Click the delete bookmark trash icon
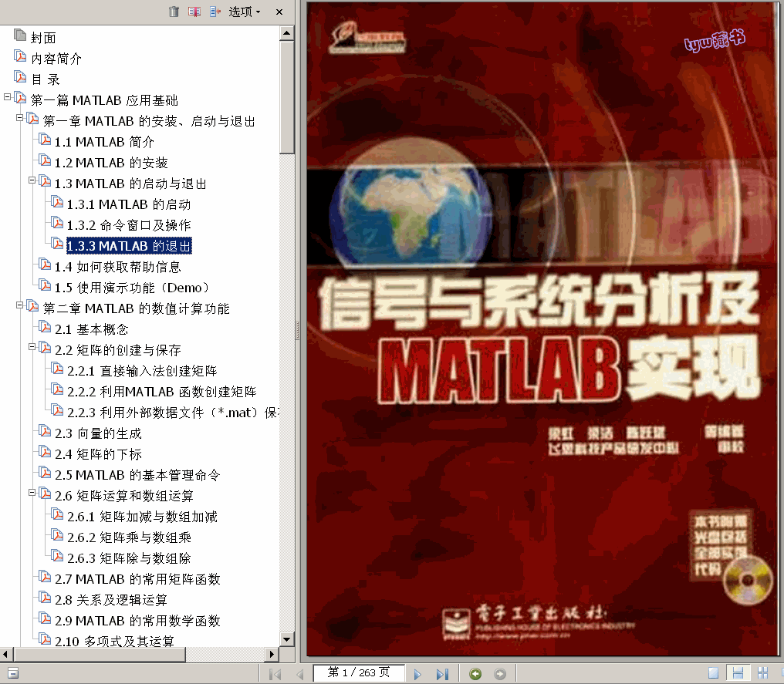 [174, 12]
